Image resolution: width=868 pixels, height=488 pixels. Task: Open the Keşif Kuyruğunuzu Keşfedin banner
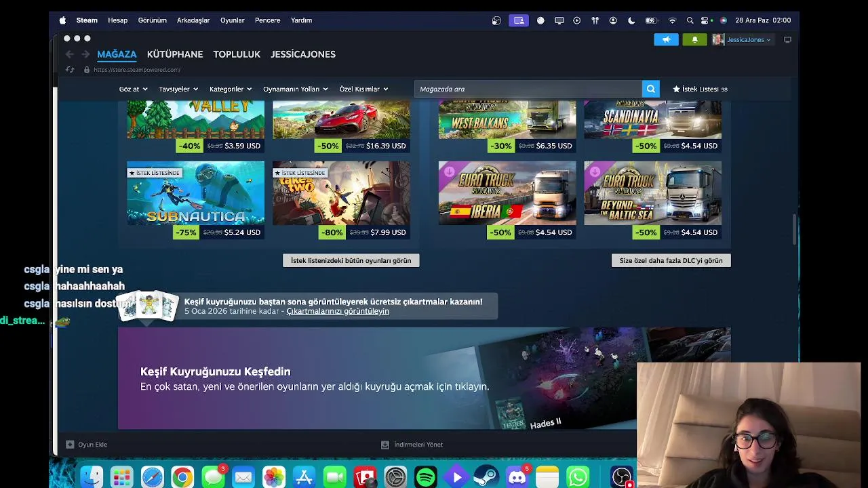[x=425, y=378]
